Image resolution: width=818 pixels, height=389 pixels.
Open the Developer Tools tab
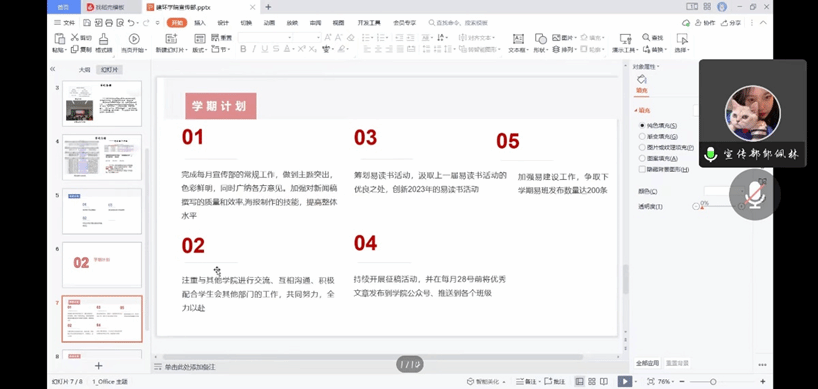pos(369,23)
